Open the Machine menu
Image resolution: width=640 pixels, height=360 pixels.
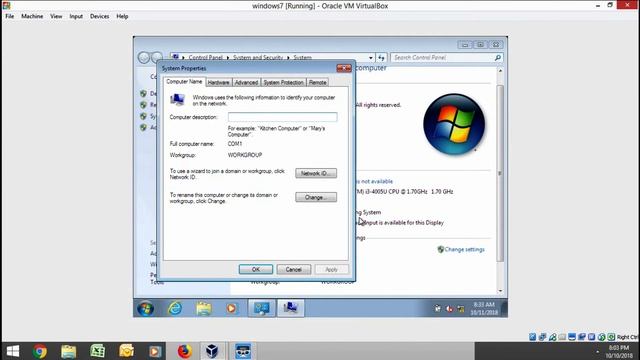click(32, 16)
